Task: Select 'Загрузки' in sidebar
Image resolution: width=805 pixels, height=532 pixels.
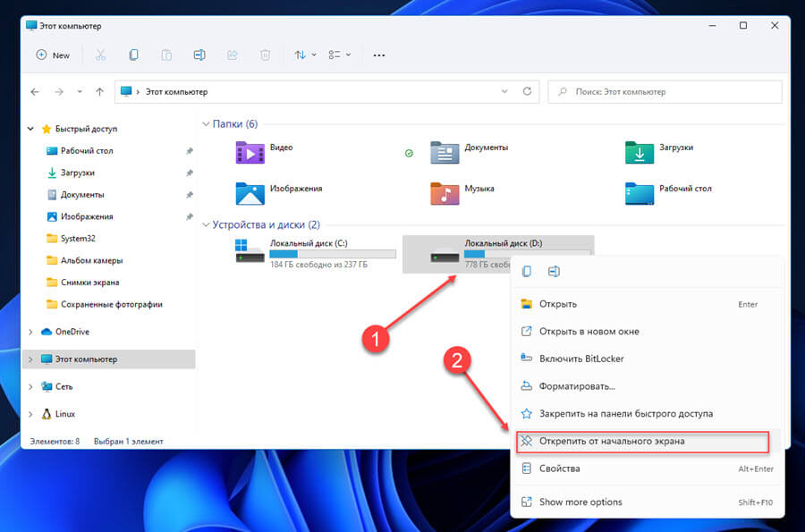Action: coord(77,173)
